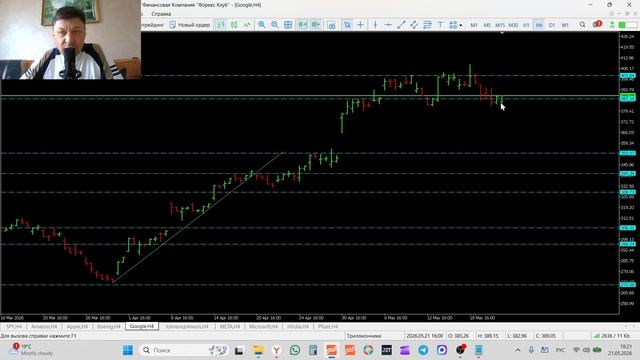The height and width of the screenshot is (360, 640).
Task: Open the Apple,H4 chart tab
Action: (77, 327)
